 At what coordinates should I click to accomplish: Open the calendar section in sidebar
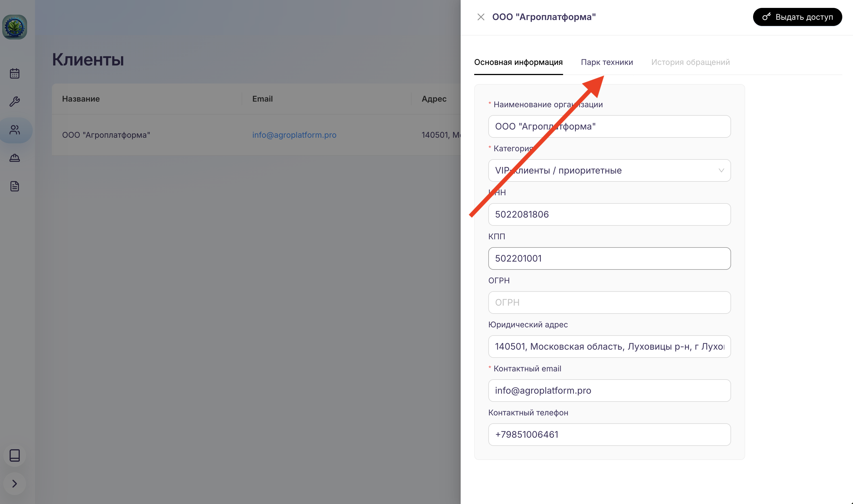point(15,73)
